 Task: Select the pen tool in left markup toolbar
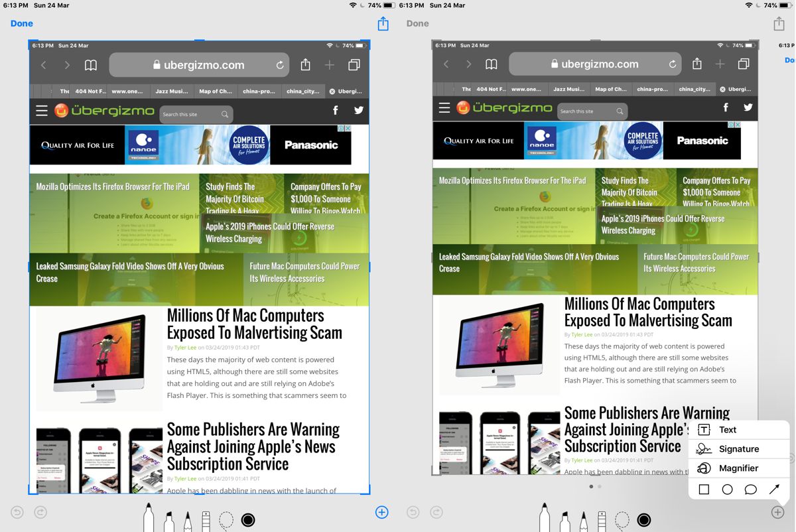click(148, 517)
